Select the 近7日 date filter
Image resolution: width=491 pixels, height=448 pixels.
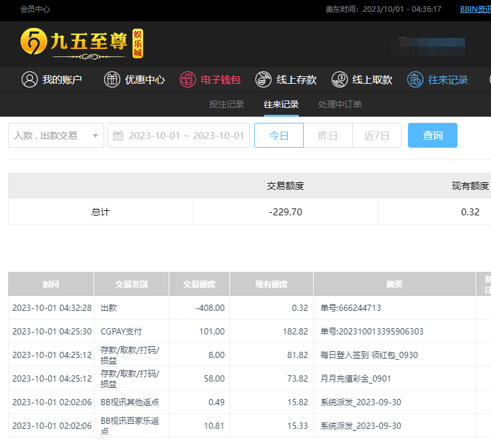377,135
